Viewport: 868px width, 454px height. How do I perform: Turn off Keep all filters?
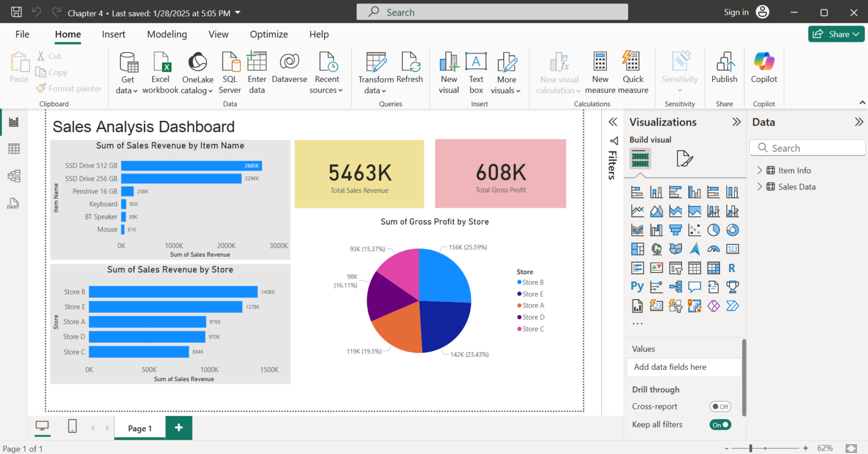tap(720, 424)
